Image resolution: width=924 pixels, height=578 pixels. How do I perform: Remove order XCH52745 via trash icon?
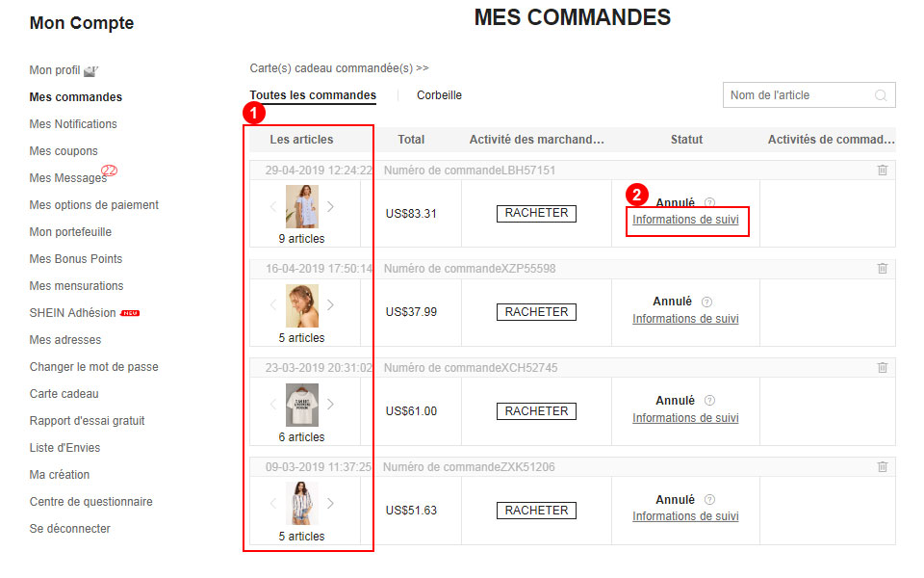pyautogui.click(x=883, y=368)
